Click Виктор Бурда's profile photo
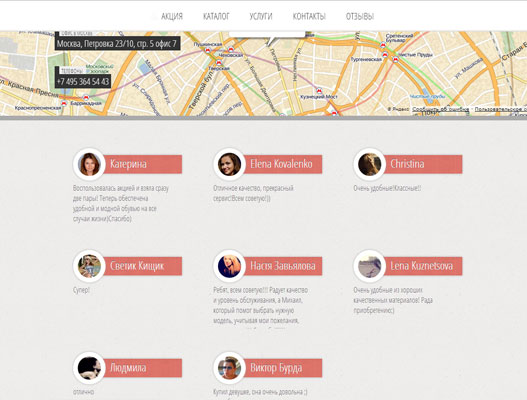Viewport: 527px width, 400px height. click(x=229, y=368)
